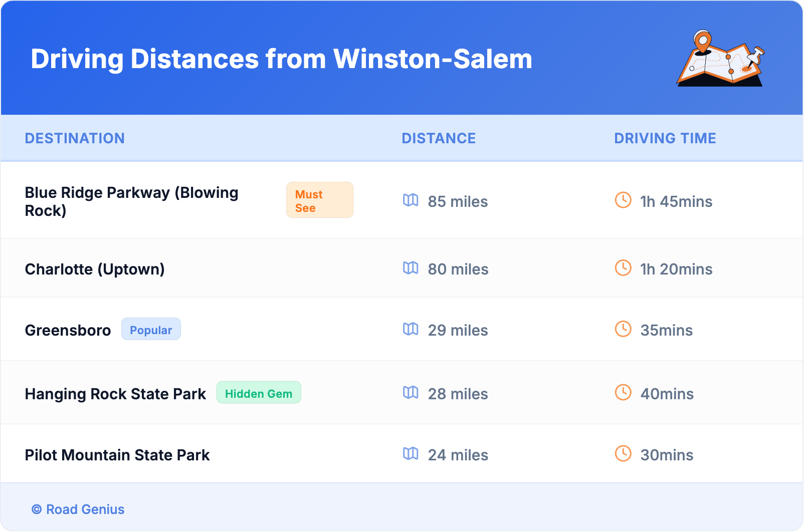Select the Destination column header

75,138
